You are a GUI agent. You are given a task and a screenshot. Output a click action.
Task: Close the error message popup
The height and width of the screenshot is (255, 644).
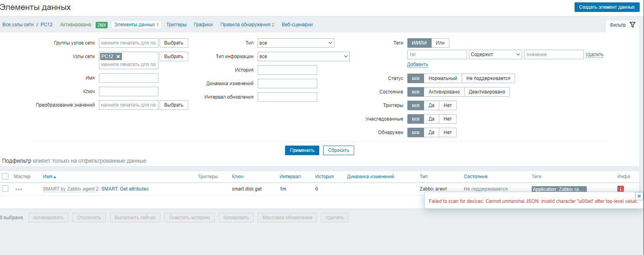[x=639, y=196]
